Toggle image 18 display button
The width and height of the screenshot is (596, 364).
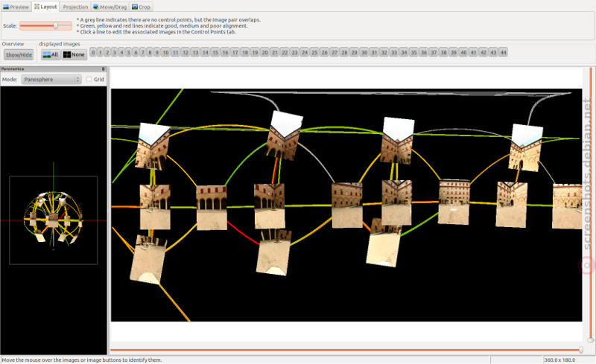245,52
